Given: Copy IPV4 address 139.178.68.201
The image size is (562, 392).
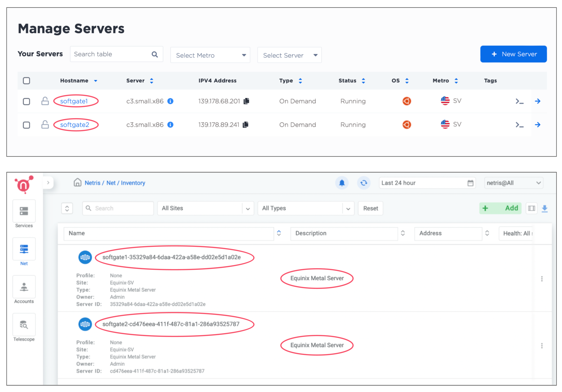Looking at the screenshot, I should [246, 101].
